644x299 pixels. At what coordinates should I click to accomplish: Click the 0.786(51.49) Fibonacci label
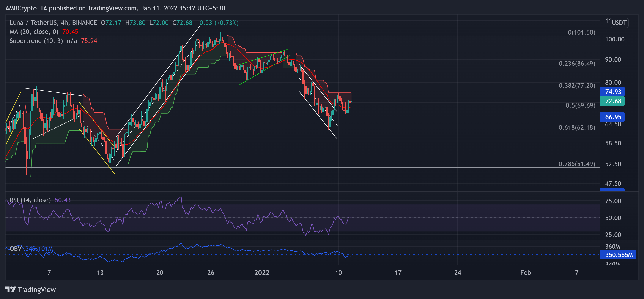click(577, 164)
